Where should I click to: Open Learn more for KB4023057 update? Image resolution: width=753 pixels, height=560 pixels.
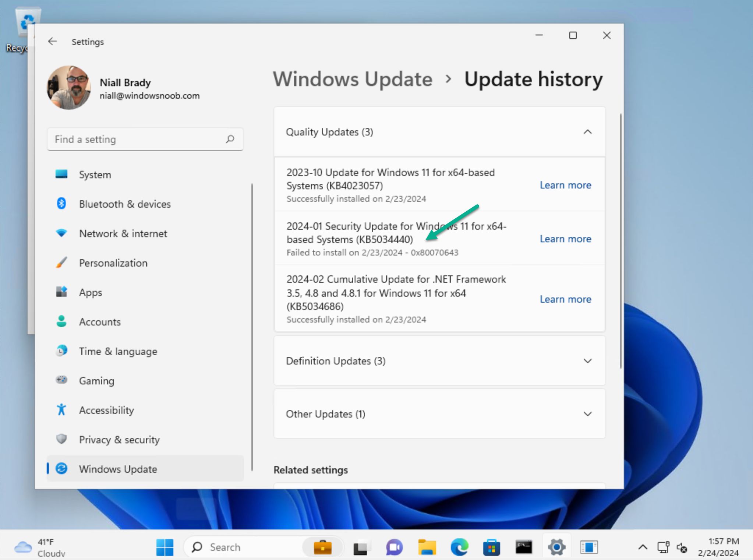(x=566, y=185)
